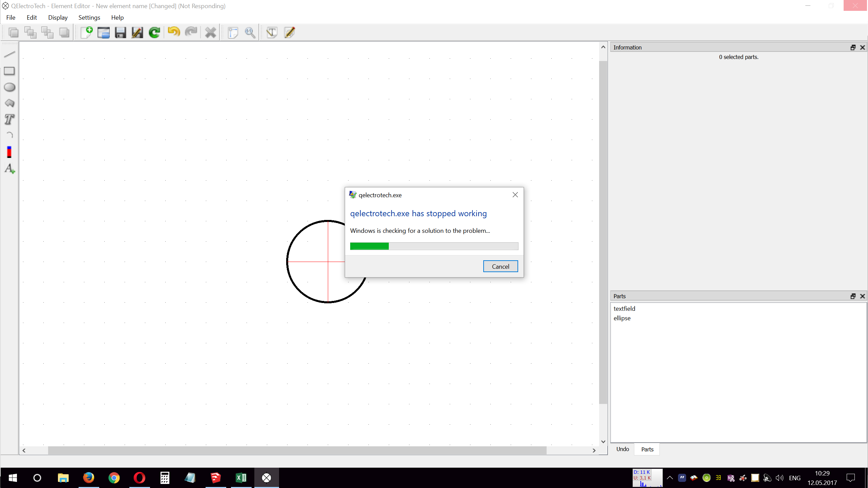Open Calculator from the taskbar
The width and height of the screenshot is (868, 488).
[165, 478]
